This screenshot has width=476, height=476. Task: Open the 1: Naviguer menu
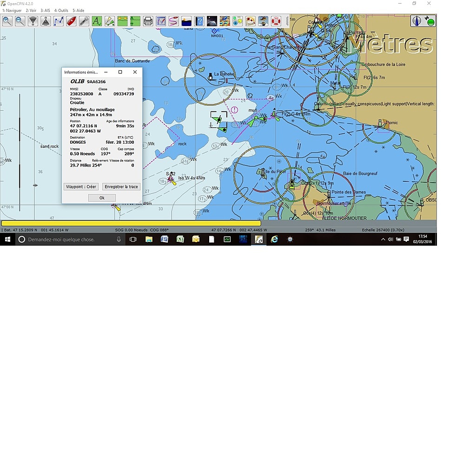click(x=12, y=10)
